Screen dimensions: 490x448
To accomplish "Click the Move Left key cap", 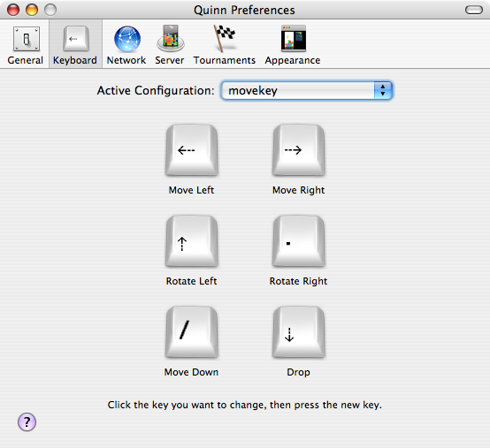I will [x=192, y=150].
